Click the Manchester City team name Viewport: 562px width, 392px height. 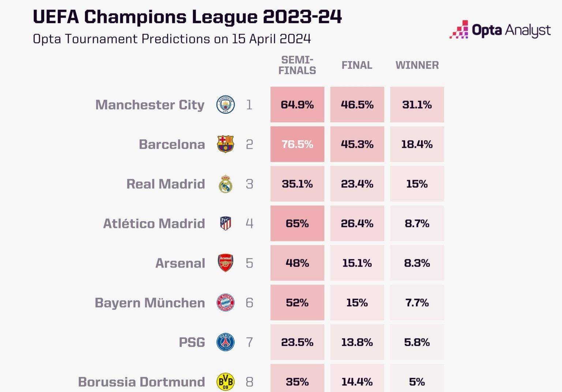click(x=150, y=105)
